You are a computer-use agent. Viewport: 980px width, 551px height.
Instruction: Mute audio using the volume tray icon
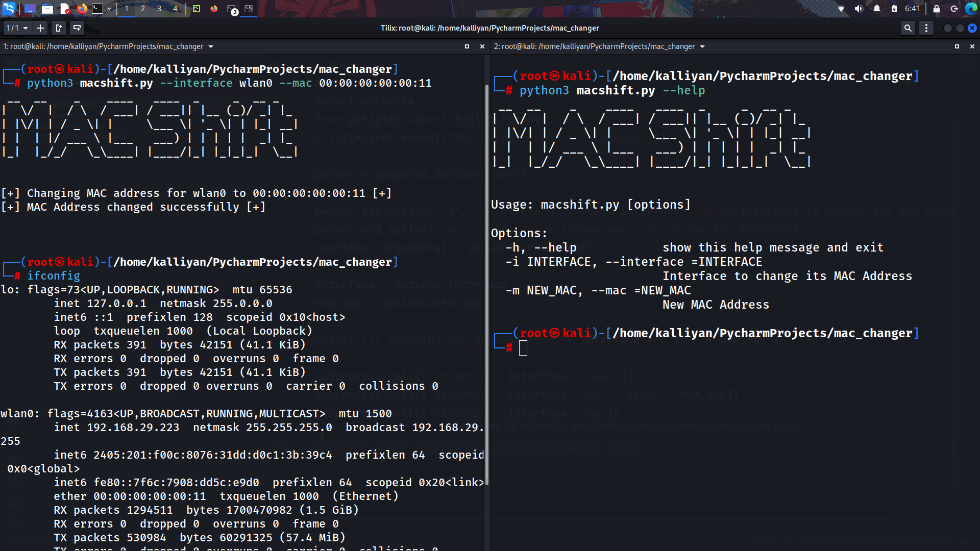tap(859, 9)
